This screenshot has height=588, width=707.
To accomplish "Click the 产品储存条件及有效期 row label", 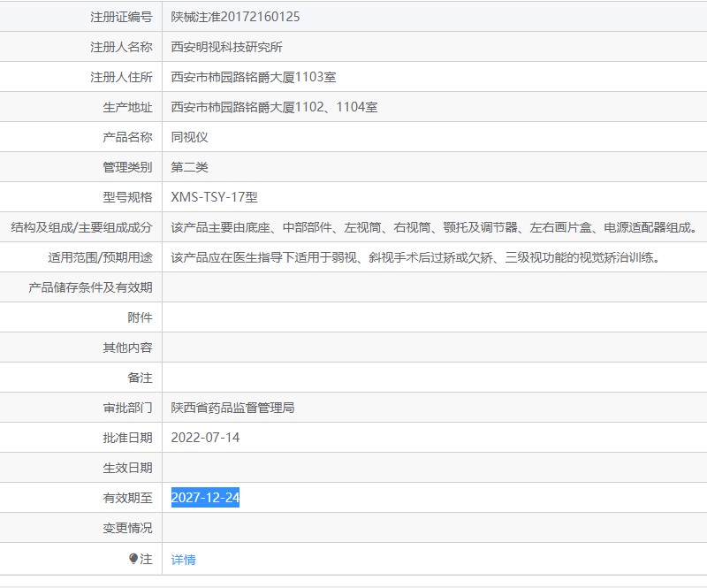I will pyautogui.click(x=90, y=287).
